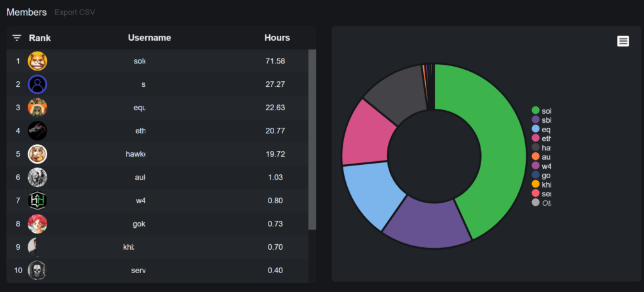644x292 pixels.
Task: Click the rank 6 black-and-white sketch avatar
Action: coord(37,177)
